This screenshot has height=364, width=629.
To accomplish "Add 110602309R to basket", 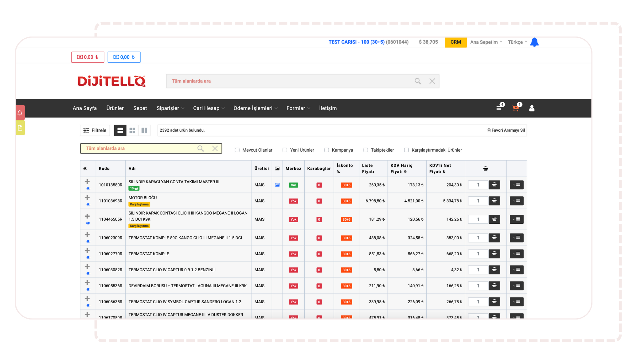I will click(x=494, y=238).
